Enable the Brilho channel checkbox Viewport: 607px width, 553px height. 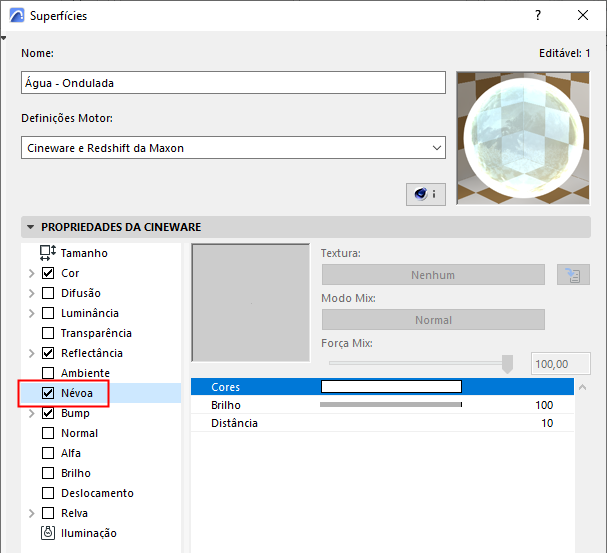[x=48, y=473]
